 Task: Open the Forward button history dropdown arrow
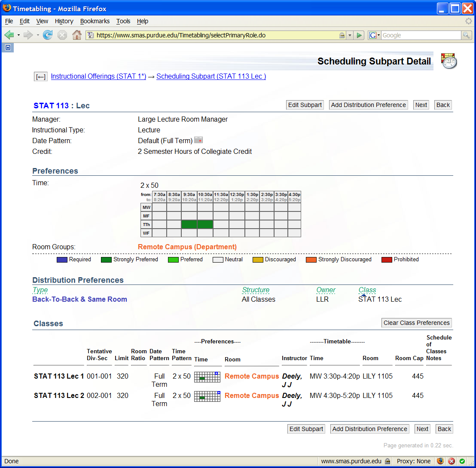coord(38,35)
